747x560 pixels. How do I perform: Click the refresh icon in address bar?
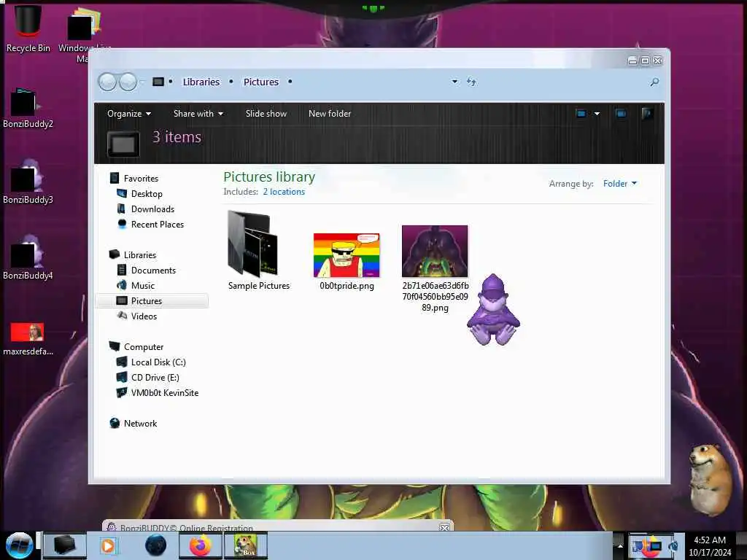point(471,82)
